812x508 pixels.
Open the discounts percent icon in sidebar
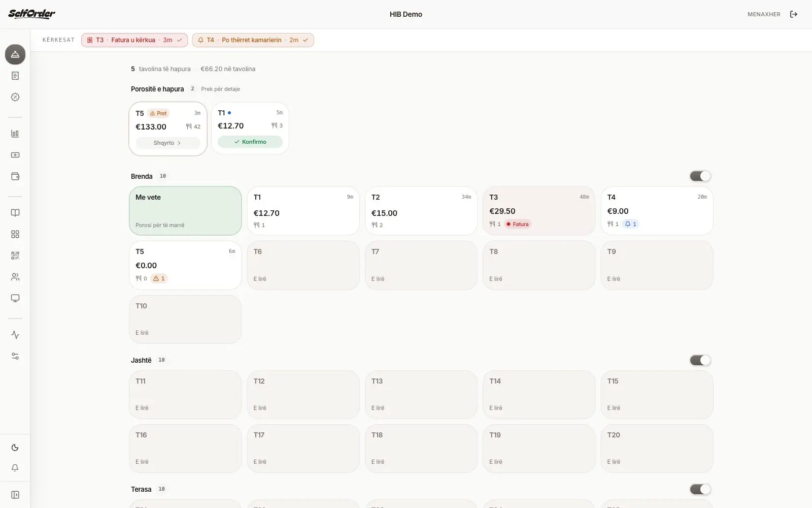coord(15,97)
